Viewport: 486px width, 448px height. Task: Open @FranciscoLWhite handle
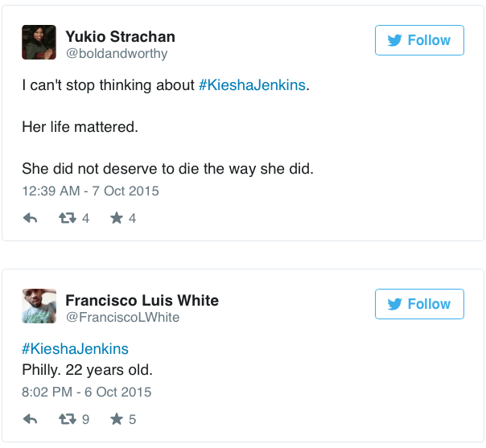[x=122, y=318]
